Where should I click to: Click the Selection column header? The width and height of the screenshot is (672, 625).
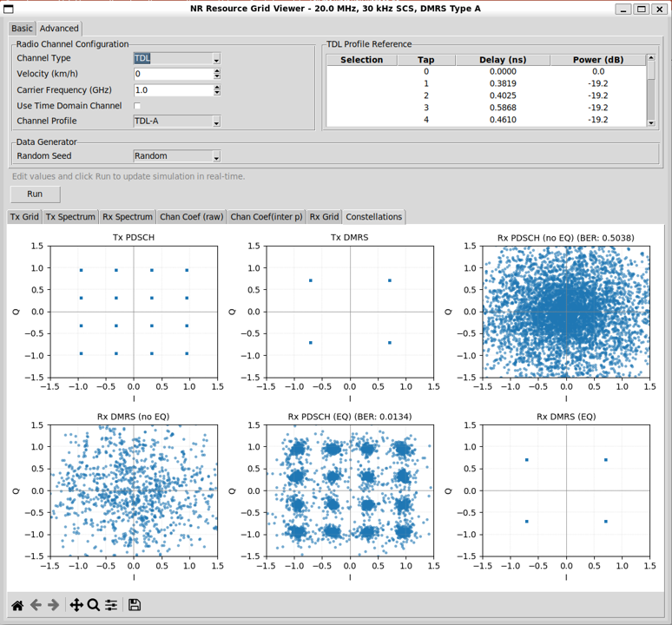[x=361, y=60]
